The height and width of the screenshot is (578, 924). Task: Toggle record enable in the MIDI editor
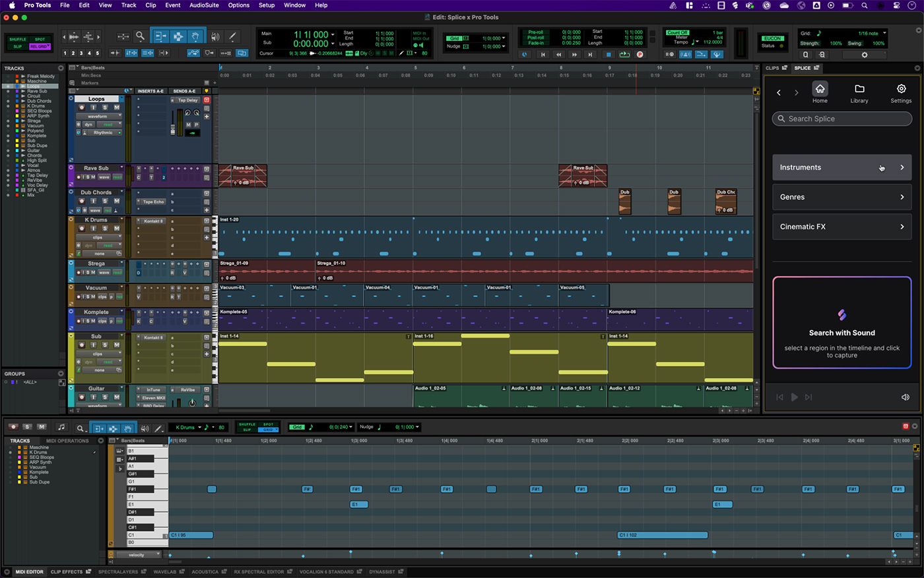13,427
